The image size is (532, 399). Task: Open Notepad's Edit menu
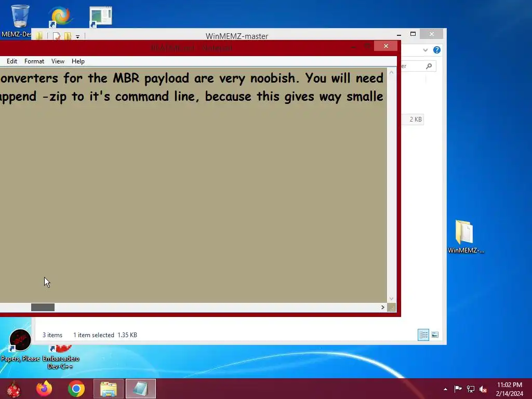click(x=12, y=61)
